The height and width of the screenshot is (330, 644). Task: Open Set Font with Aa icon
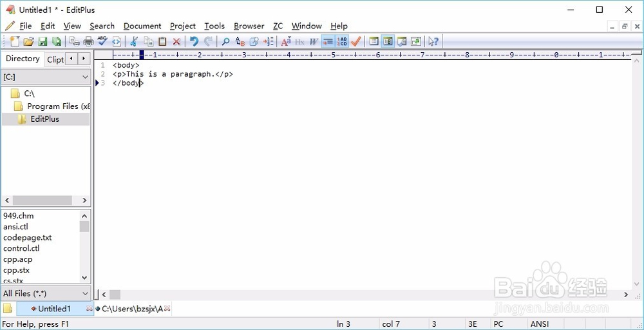[286, 41]
